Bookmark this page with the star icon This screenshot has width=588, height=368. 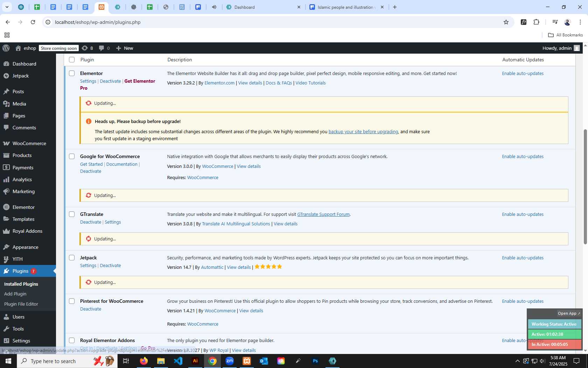506,22
